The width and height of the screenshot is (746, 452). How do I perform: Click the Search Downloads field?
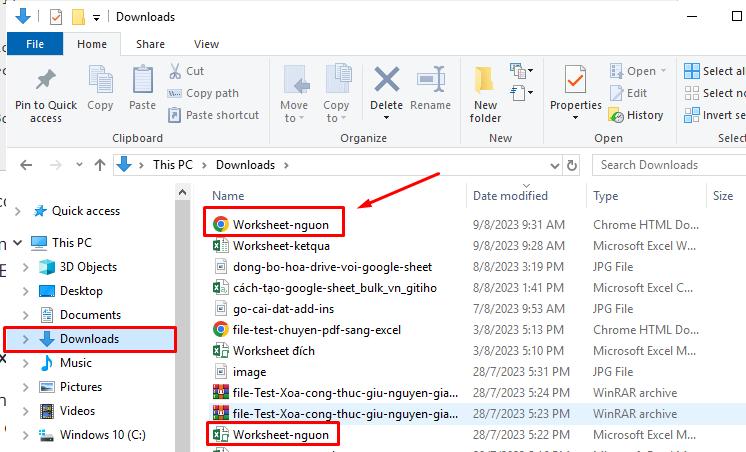pyautogui.click(x=669, y=165)
